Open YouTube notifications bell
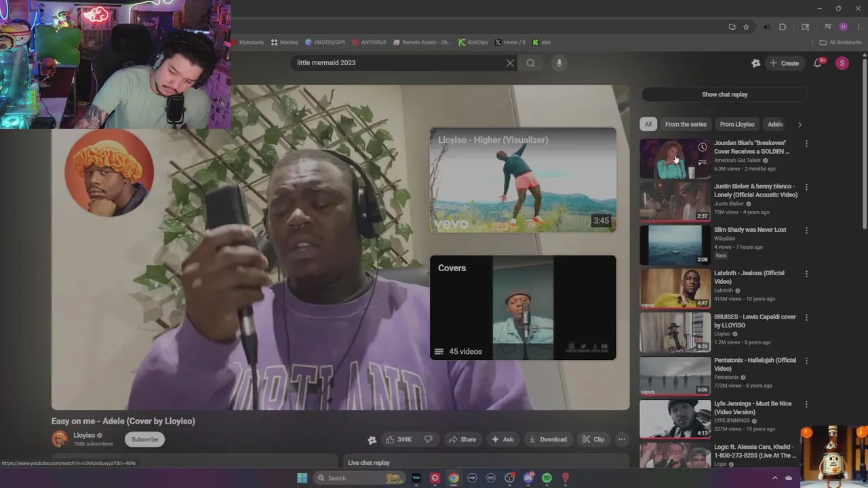The width and height of the screenshot is (868, 488). coord(818,63)
